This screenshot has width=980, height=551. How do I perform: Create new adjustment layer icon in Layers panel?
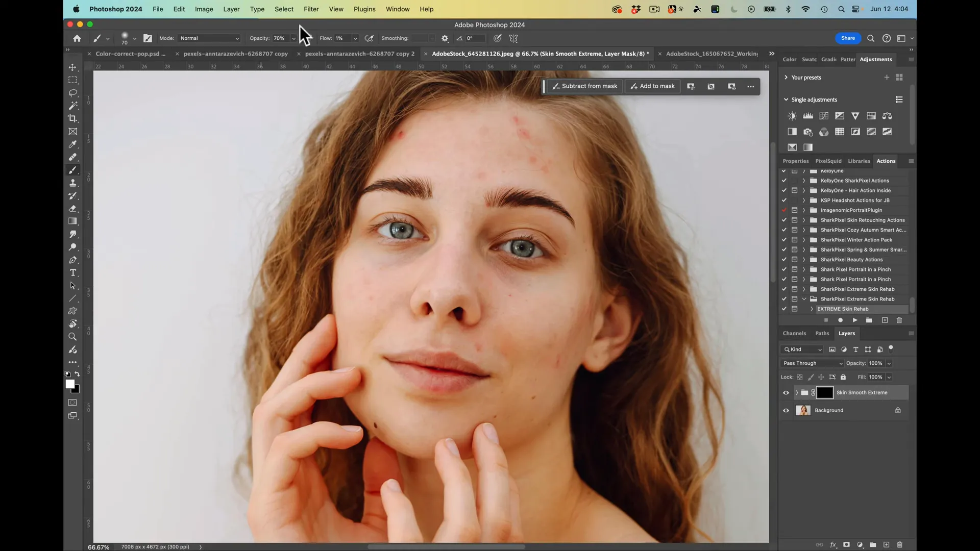pos(860,545)
